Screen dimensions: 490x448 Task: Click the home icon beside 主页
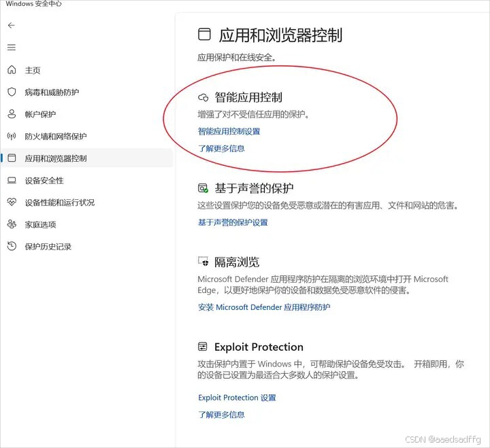12,69
